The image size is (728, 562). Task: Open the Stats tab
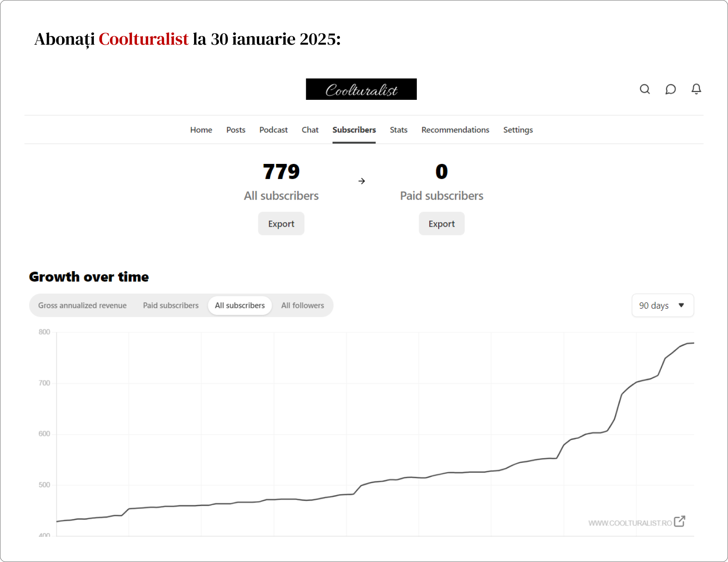(399, 130)
